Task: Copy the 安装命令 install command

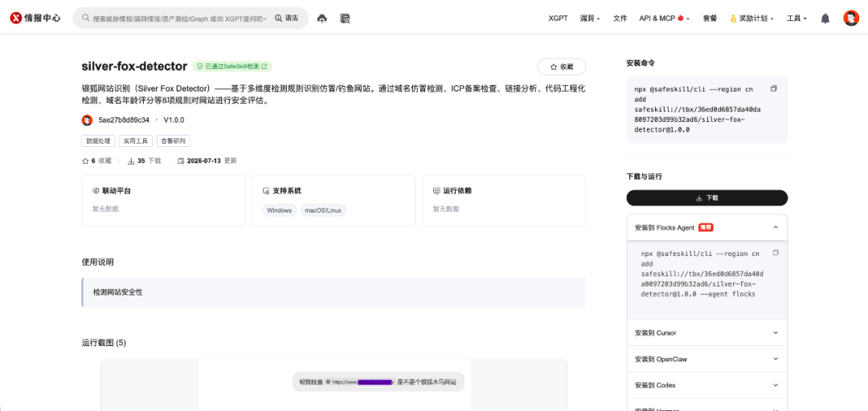Action: pos(774,88)
